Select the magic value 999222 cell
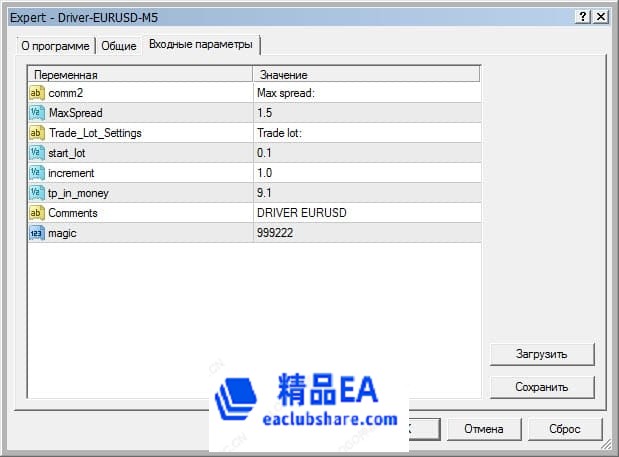619x457 pixels. pyautogui.click(x=366, y=232)
